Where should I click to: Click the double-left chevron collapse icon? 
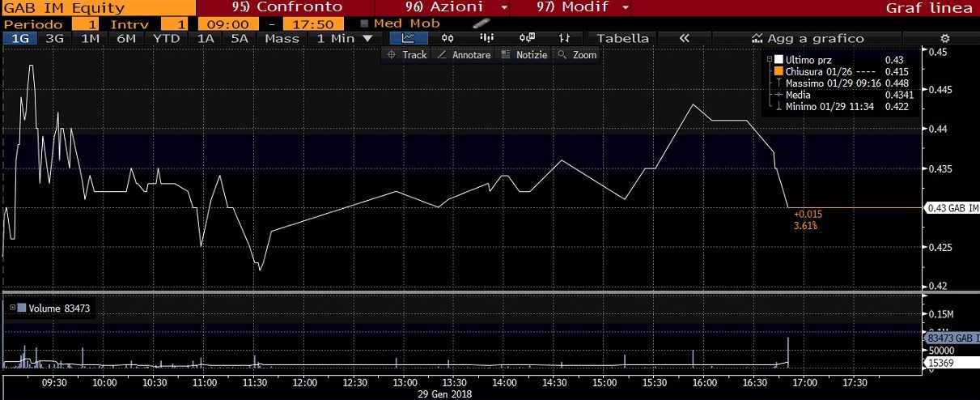(x=684, y=38)
